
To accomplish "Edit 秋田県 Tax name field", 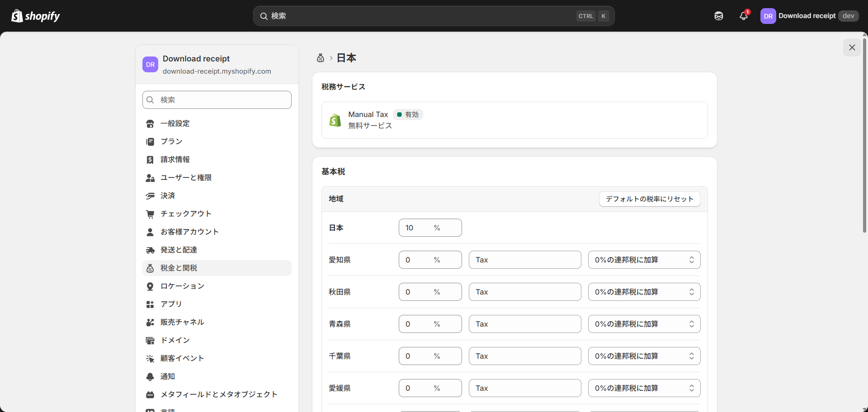I will coord(525,292).
